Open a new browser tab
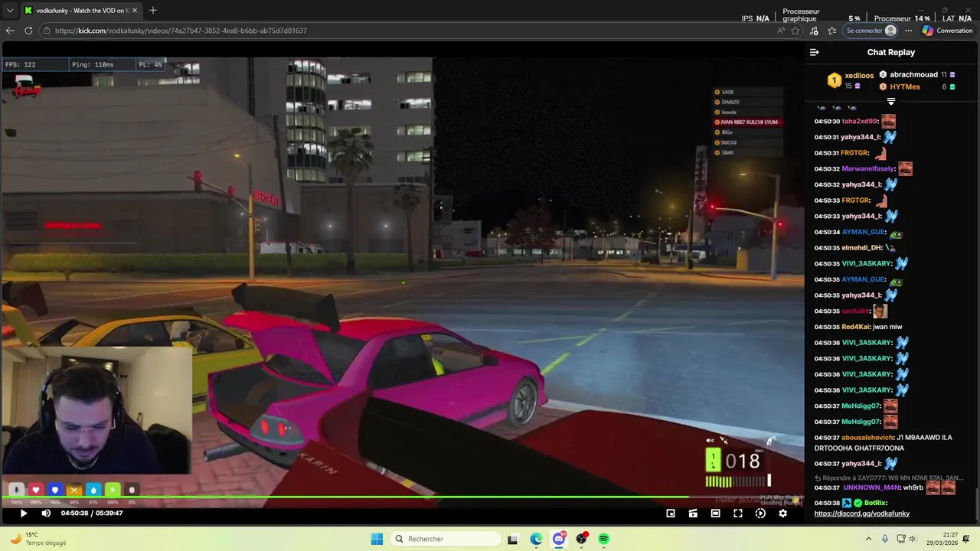Viewport: 980px width, 551px height. coord(153,11)
